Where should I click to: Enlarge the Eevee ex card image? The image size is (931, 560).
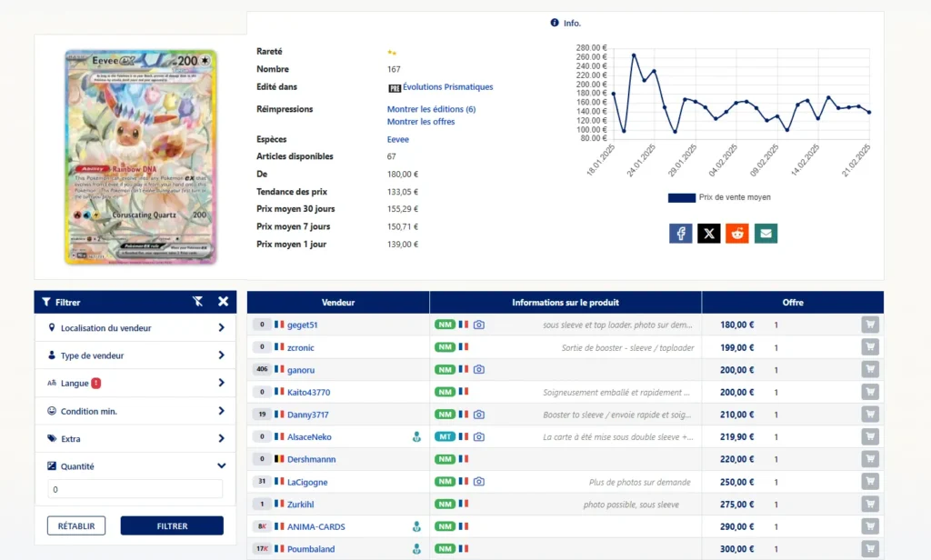(x=141, y=156)
